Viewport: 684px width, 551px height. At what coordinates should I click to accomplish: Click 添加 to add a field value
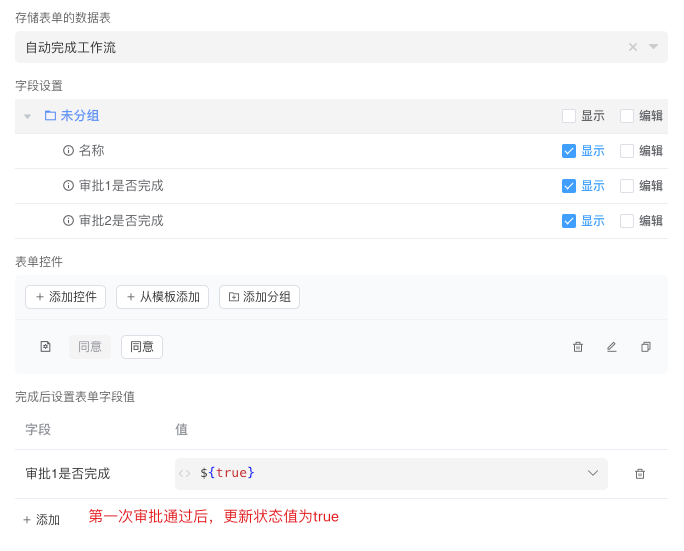(41, 520)
